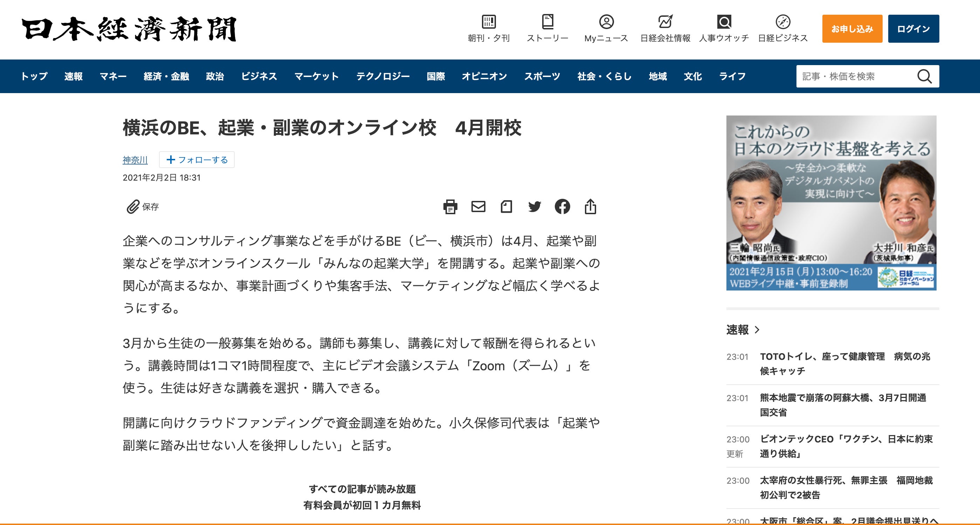Click the upload-arrow share icon
The height and width of the screenshot is (525, 980).
590,206
